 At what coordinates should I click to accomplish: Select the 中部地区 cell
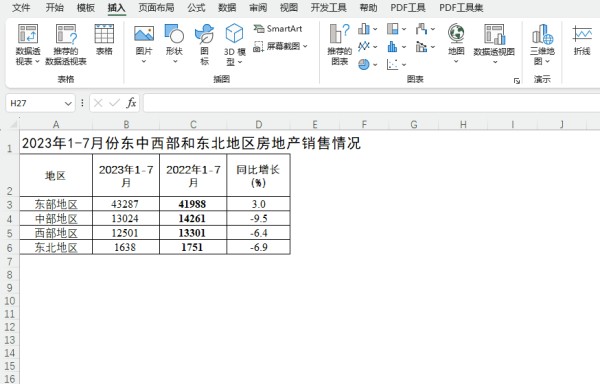tap(56, 218)
